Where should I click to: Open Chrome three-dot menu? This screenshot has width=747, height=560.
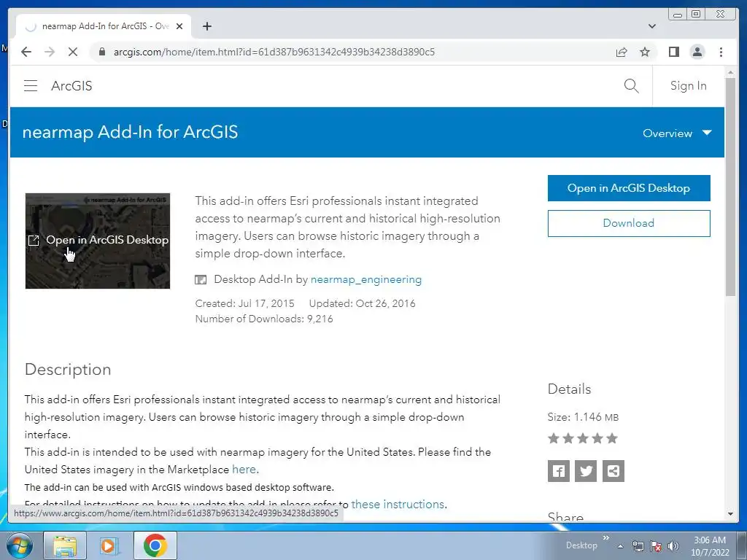click(721, 52)
